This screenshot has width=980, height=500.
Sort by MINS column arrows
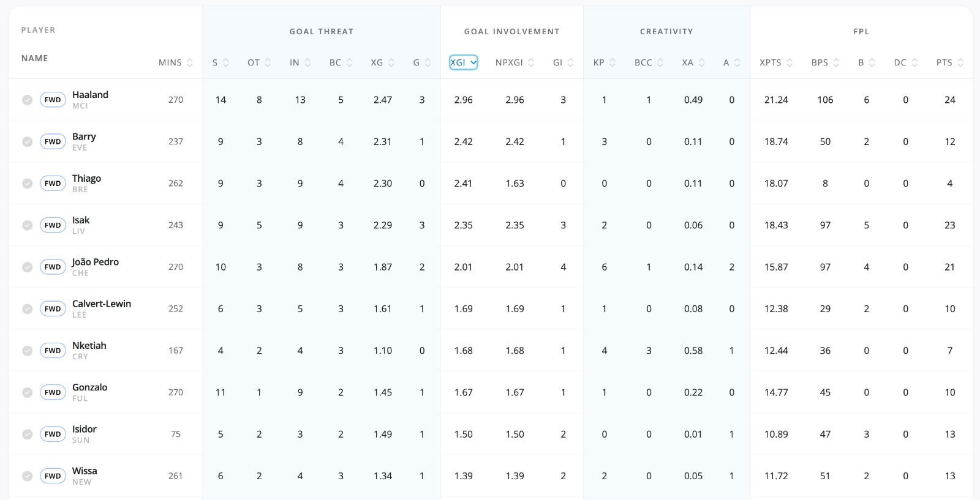pyautogui.click(x=190, y=62)
